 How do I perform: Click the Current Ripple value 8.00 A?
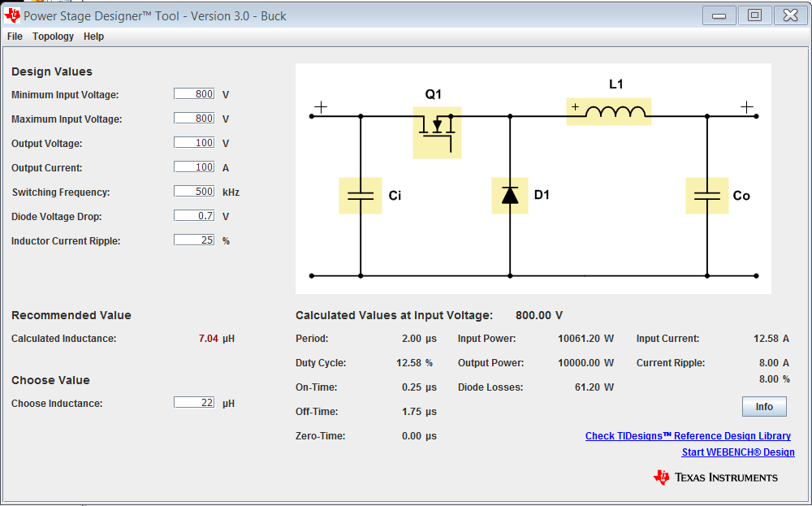pos(774,363)
